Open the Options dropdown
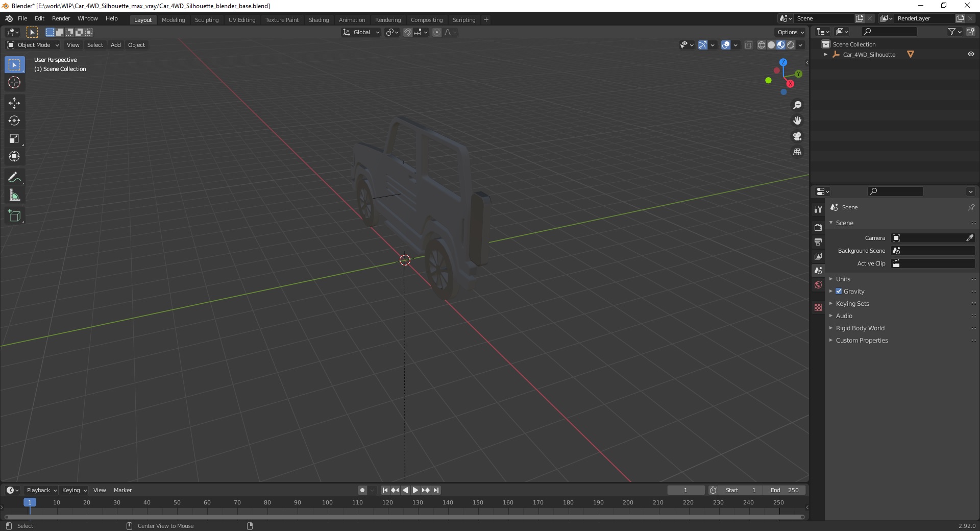Screen dimensions: 980x531 click(791, 32)
